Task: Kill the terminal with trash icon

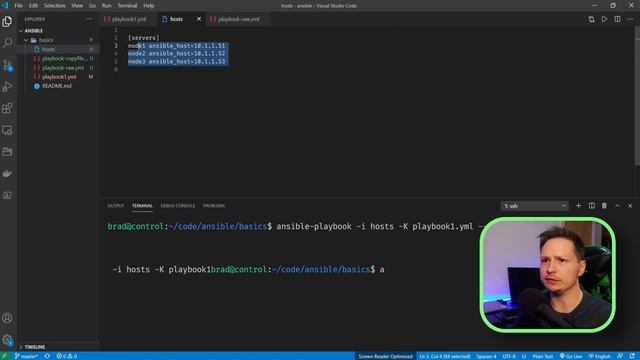Action: click(604, 206)
